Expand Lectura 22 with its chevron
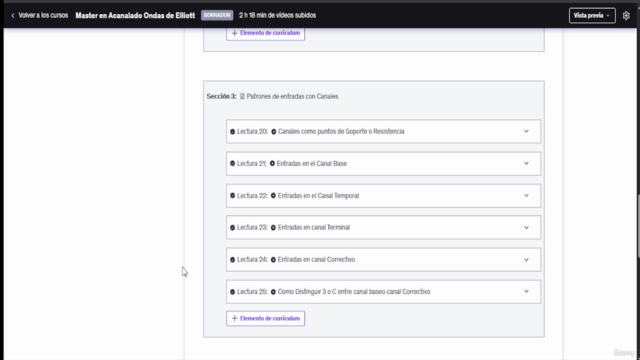This screenshot has width=640, height=360. 526,196
